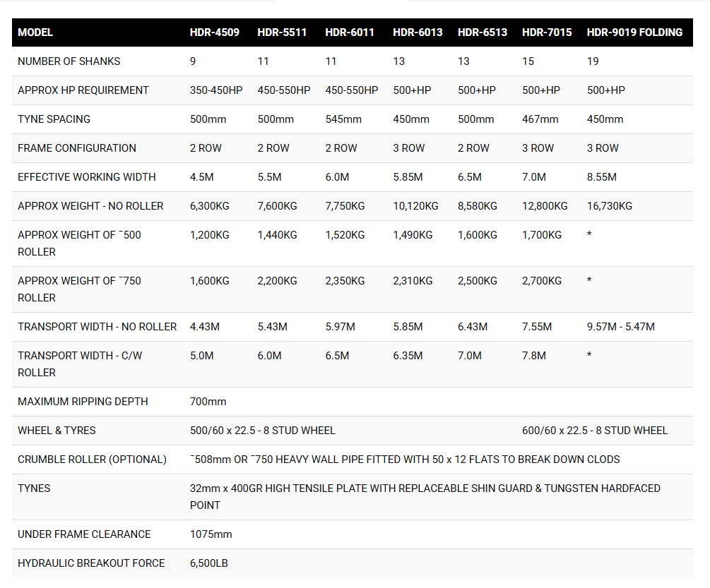
Task: Select the HDR-9019 FOLDING column header
Action: click(634, 32)
